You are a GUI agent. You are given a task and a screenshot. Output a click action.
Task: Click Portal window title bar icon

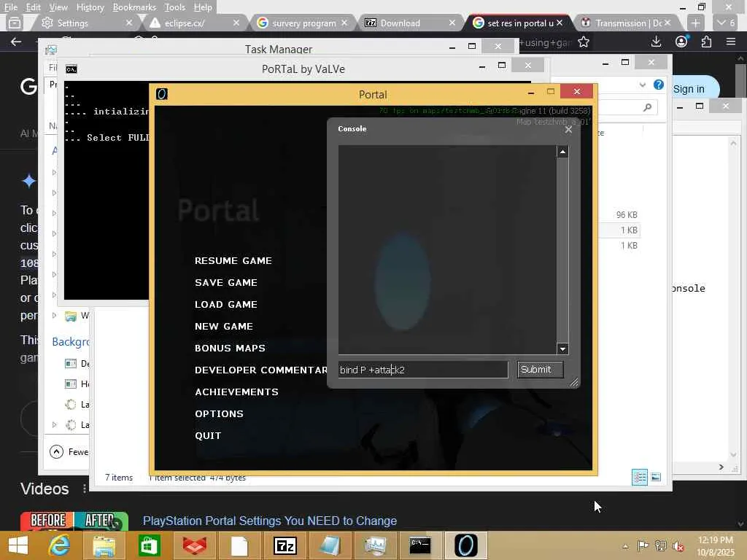[162, 94]
